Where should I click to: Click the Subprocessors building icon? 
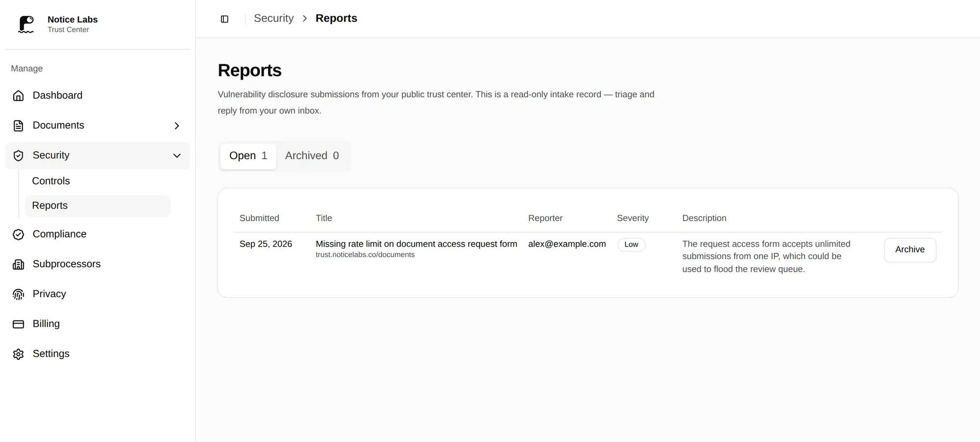click(x=18, y=264)
